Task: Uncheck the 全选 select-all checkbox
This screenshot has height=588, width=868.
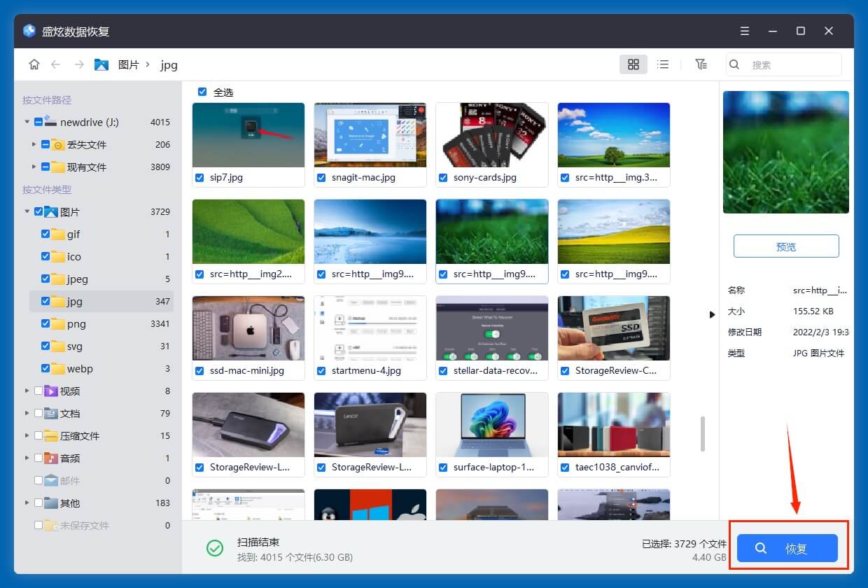Action: (x=202, y=92)
